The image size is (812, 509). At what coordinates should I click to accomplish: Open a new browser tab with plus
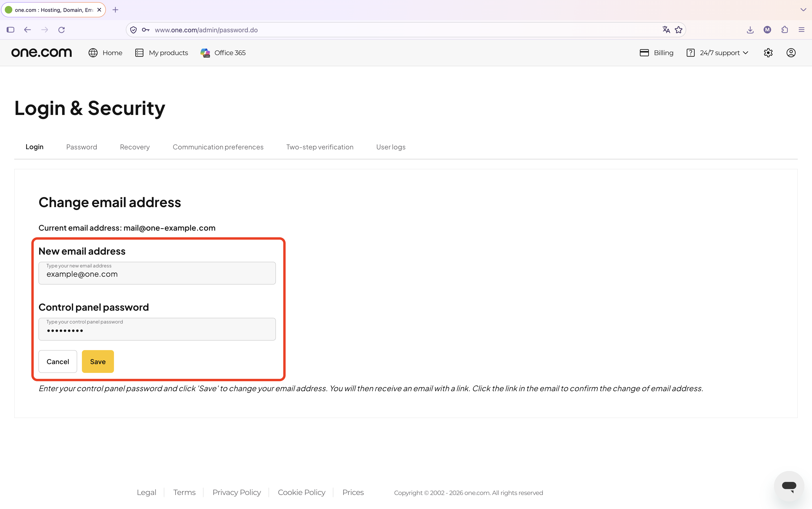pyautogui.click(x=115, y=10)
